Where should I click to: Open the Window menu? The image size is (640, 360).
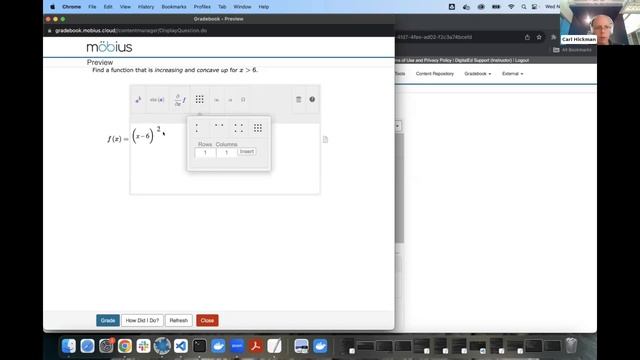pos(242,7)
